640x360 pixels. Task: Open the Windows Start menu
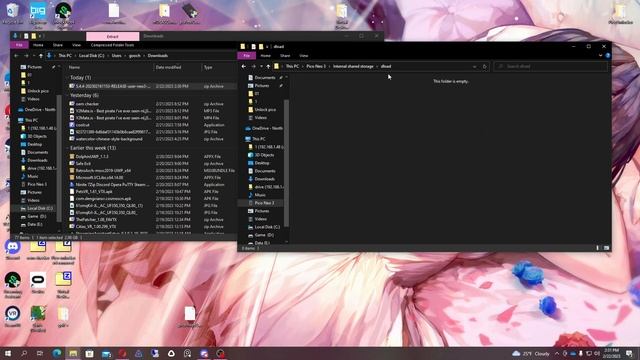click(8, 353)
